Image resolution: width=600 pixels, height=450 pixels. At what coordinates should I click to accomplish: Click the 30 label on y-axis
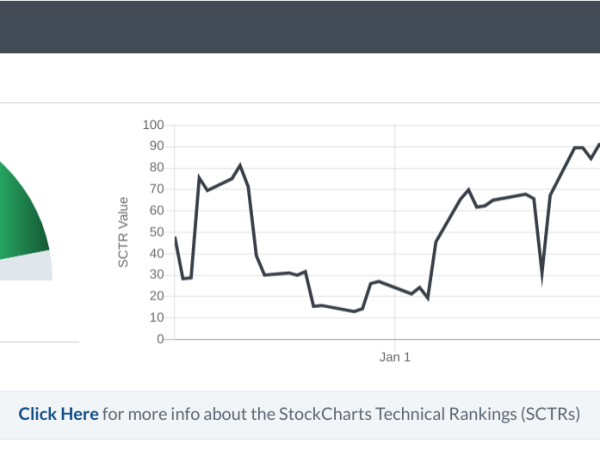tap(155, 275)
